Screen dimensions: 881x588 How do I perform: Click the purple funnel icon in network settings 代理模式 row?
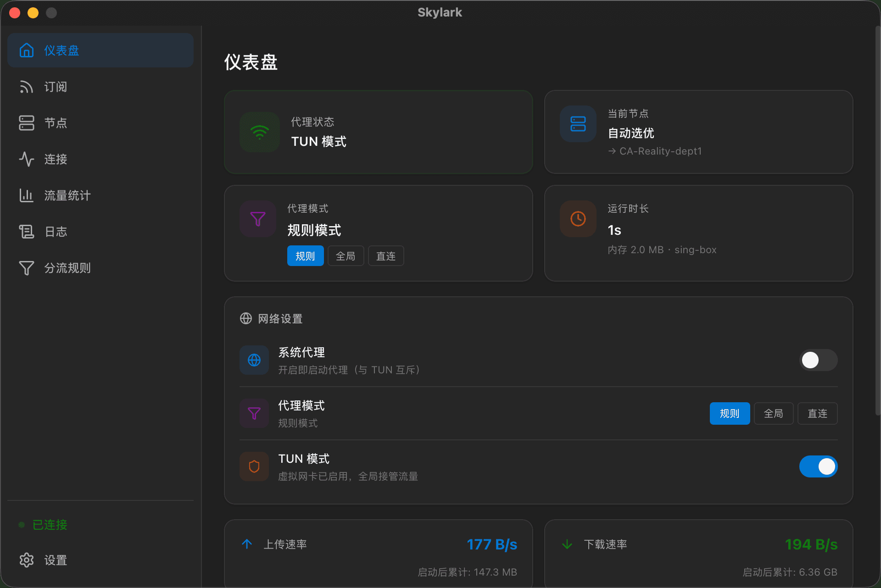point(254,413)
